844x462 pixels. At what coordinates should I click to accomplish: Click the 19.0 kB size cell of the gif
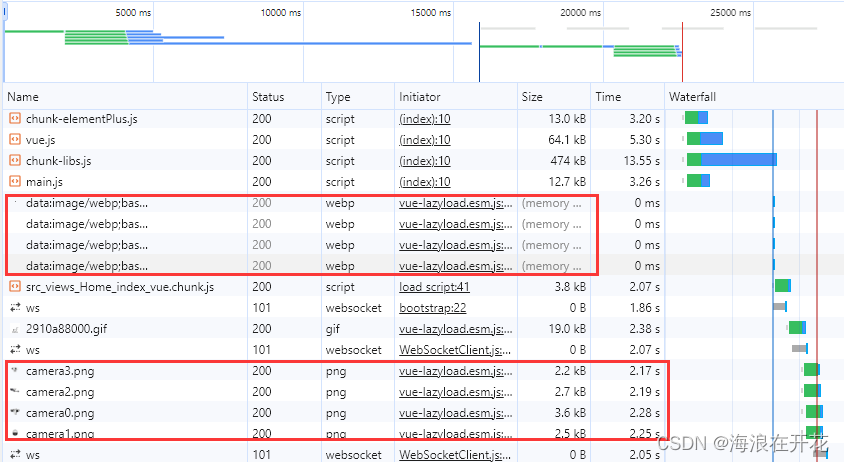click(x=567, y=328)
